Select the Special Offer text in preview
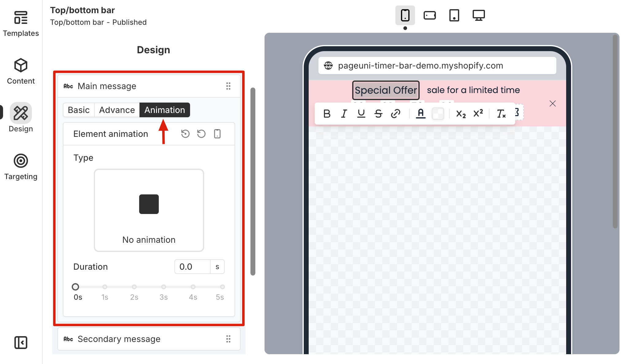This screenshot has height=364, width=629. [x=386, y=90]
